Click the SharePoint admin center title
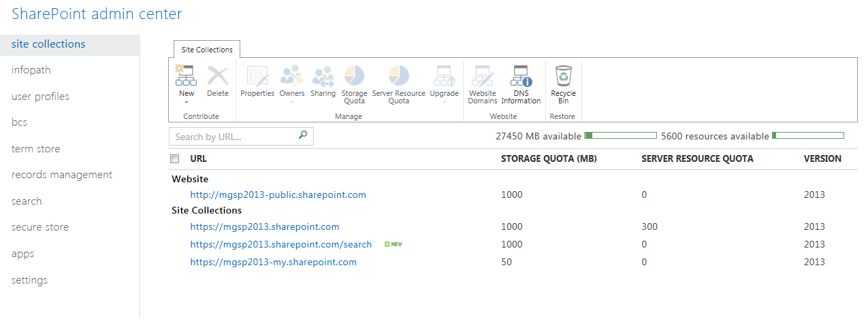This screenshot has height=321, width=868. click(x=97, y=14)
